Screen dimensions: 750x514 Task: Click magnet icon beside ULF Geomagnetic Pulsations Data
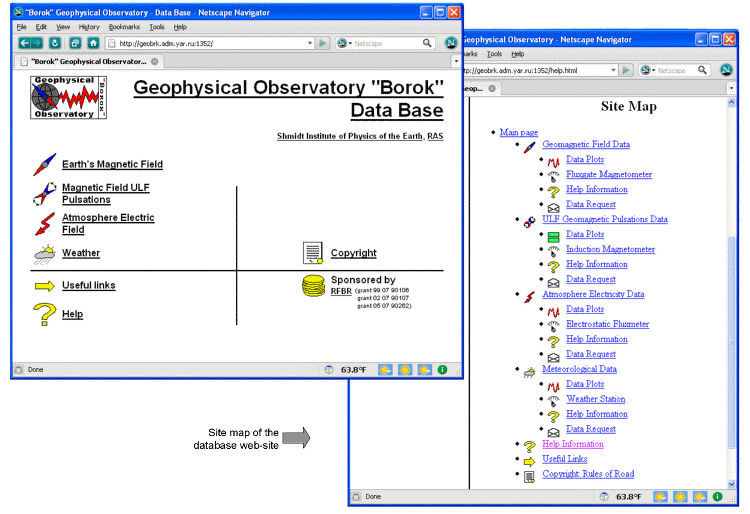[x=529, y=222]
